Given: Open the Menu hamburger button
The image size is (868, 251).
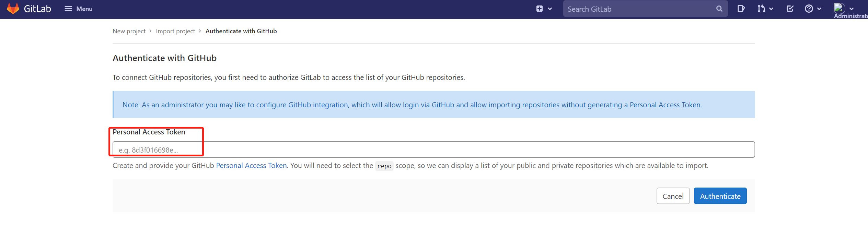Looking at the screenshot, I should click(x=79, y=9).
